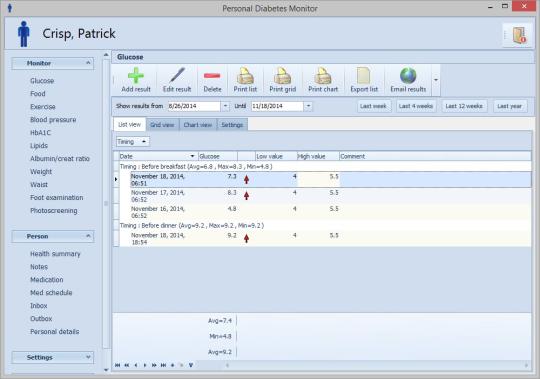
Task: Add a new glucose result
Action: [x=136, y=80]
